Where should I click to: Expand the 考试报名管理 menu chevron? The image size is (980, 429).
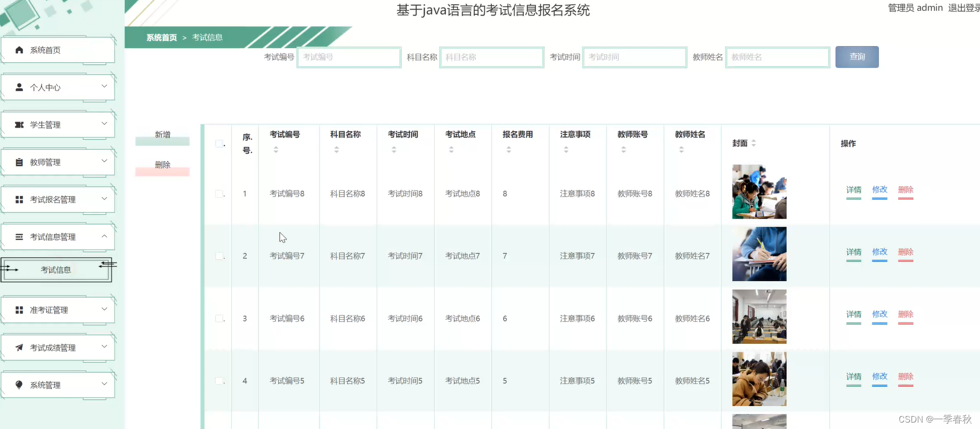point(104,199)
